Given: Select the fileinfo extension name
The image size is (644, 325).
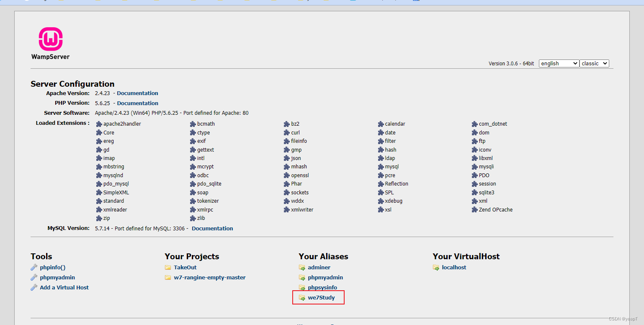Looking at the screenshot, I should coord(299,141).
